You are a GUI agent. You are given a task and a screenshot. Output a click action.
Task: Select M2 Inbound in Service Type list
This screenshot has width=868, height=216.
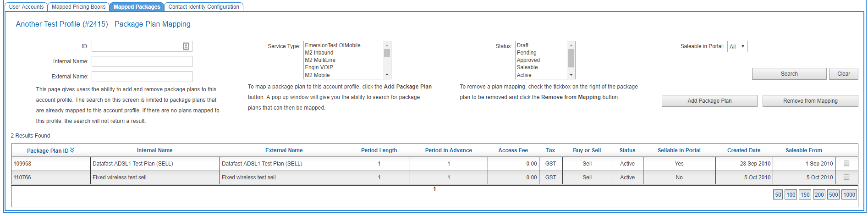pyautogui.click(x=319, y=53)
